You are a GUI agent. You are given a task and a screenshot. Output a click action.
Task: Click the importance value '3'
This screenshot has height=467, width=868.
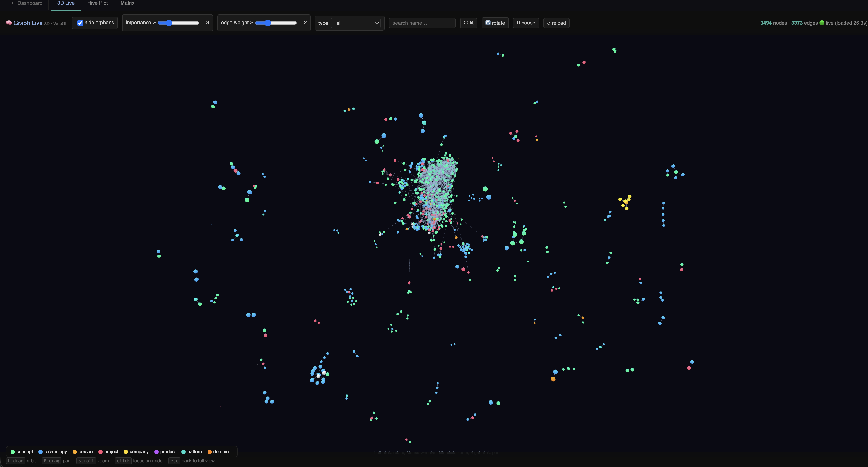click(x=208, y=23)
